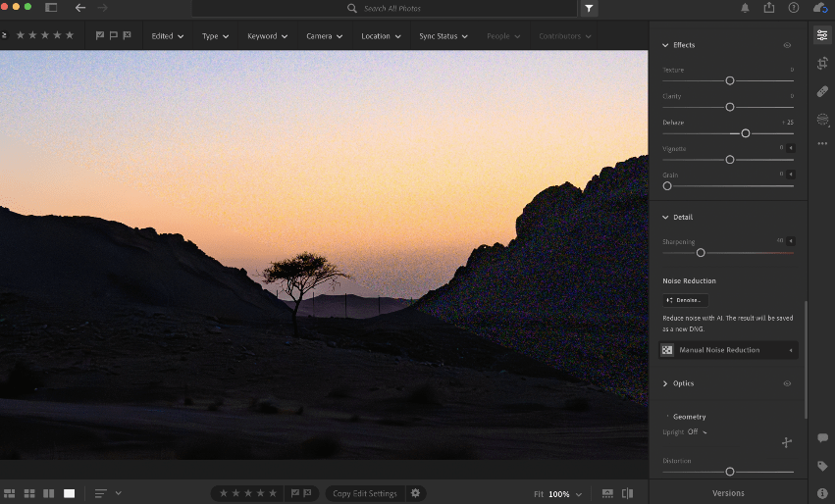Select the Healing brush tool
This screenshot has width=835, height=504.
click(822, 91)
